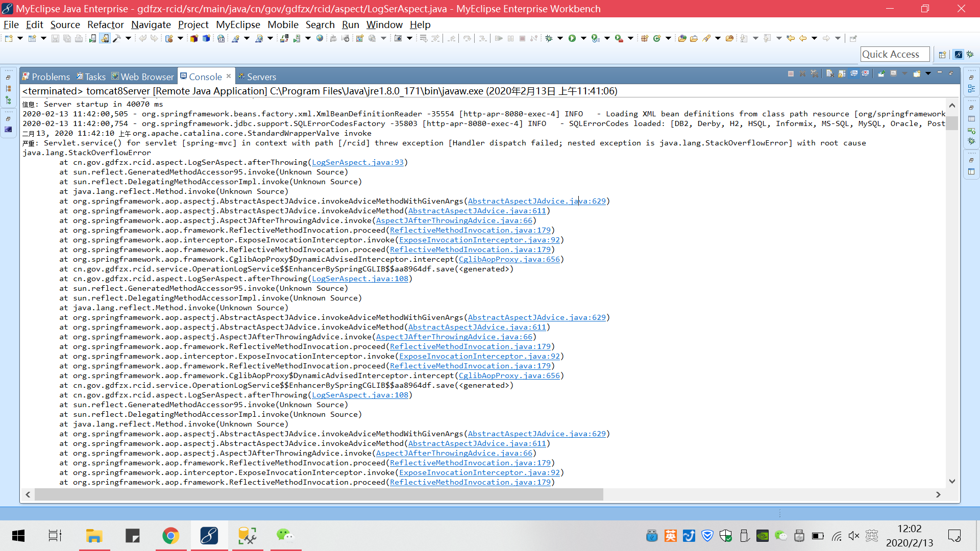Screen dimensions: 980x551
Task: Open first LogSerAspect.java:108 link
Action: tap(360, 279)
